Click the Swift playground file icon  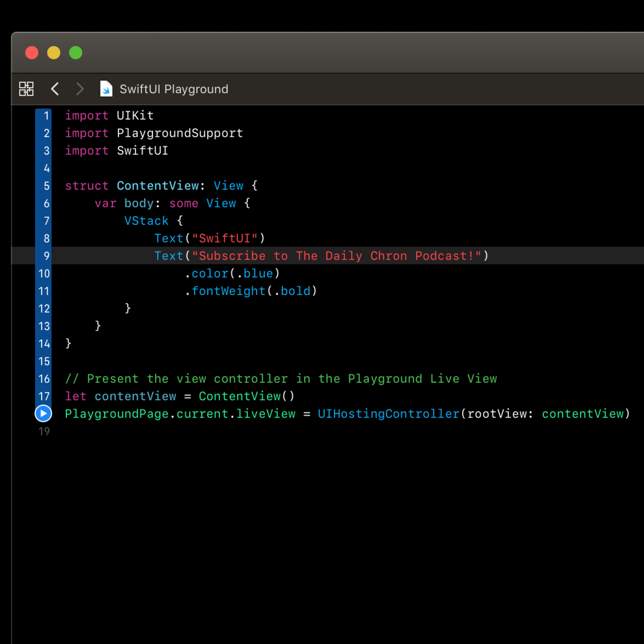tap(106, 89)
